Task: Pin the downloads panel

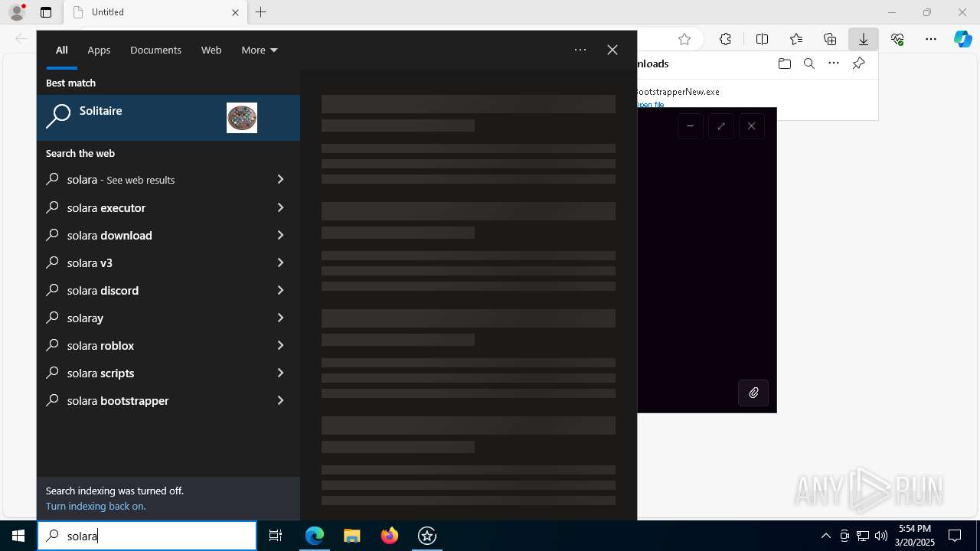Action: point(858,64)
